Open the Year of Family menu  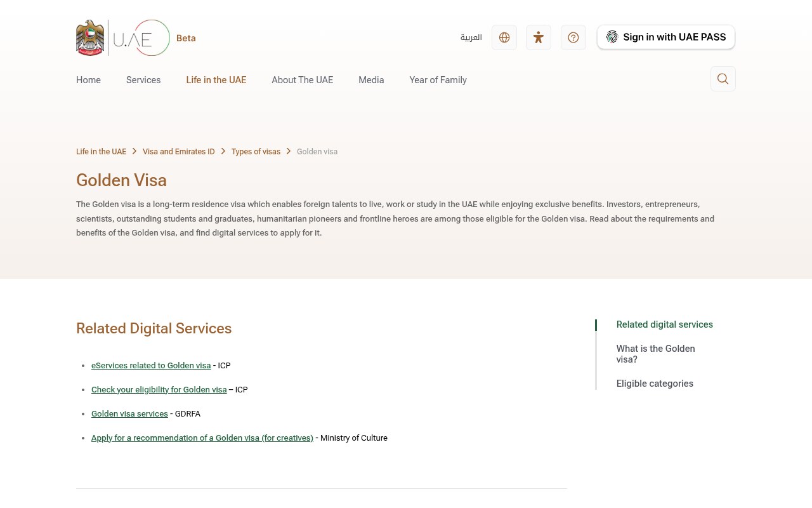coord(438,80)
